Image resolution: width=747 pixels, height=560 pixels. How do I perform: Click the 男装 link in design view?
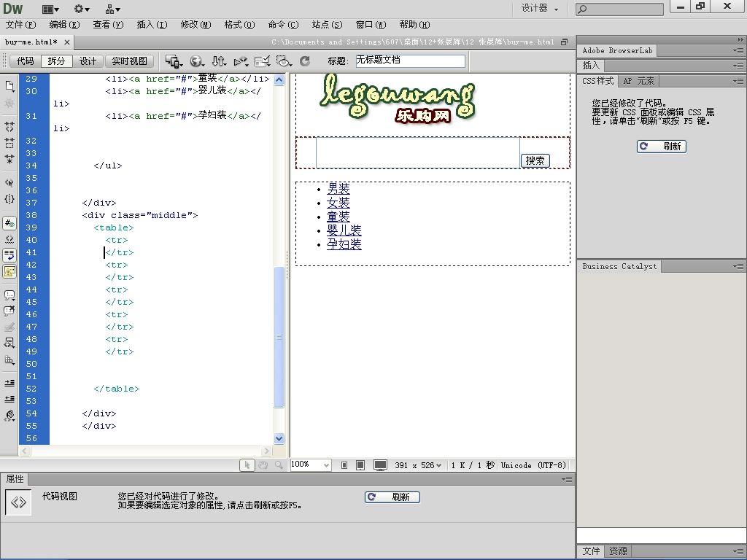(x=338, y=189)
